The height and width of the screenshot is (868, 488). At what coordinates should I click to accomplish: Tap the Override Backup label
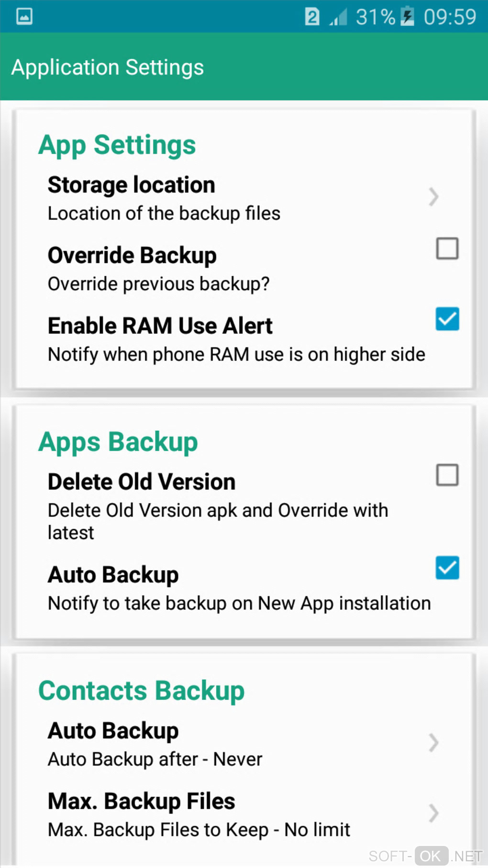(132, 255)
